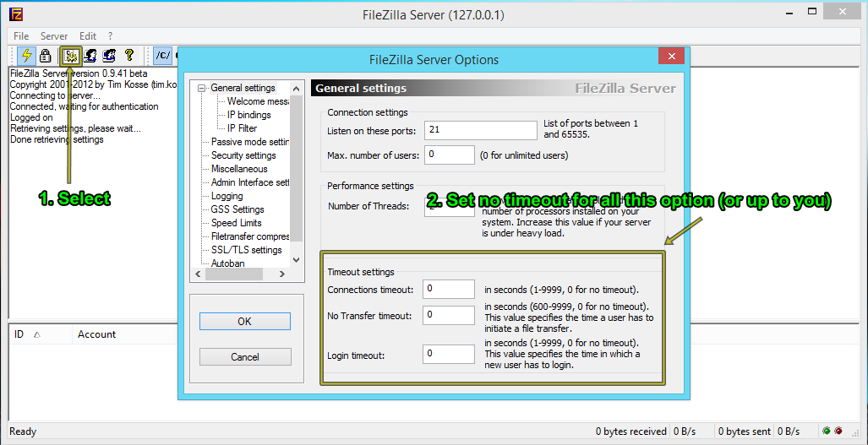Open Admin Interface settings page
Image resolution: width=868 pixels, height=445 pixels.
pos(250,182)
